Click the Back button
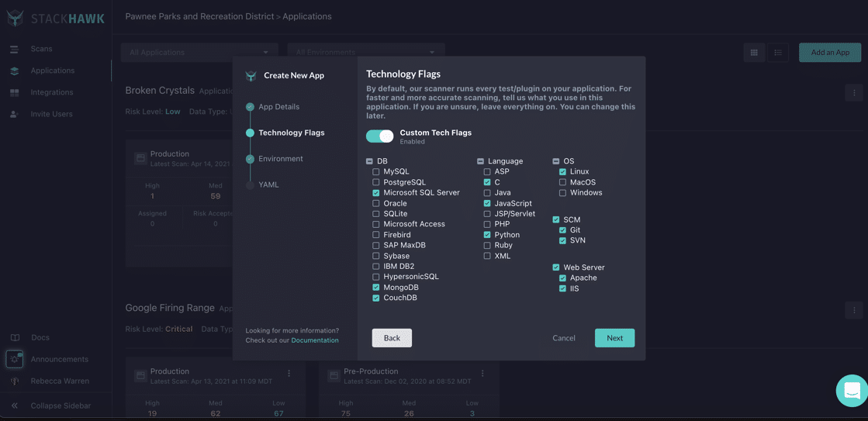 [392, 338]
